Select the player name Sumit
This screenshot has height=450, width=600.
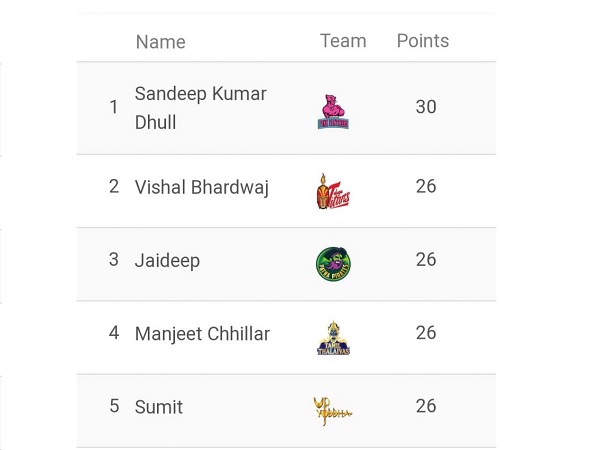click(159, 407)
